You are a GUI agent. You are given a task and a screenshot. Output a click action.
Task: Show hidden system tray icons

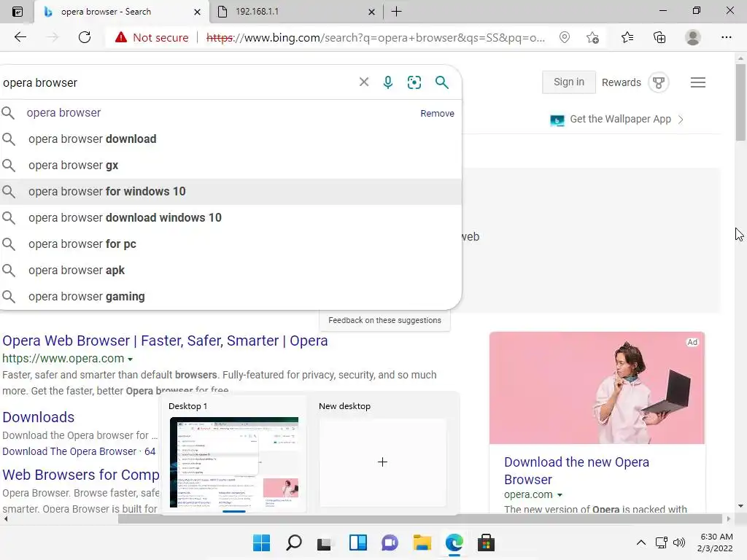point(641,542)
